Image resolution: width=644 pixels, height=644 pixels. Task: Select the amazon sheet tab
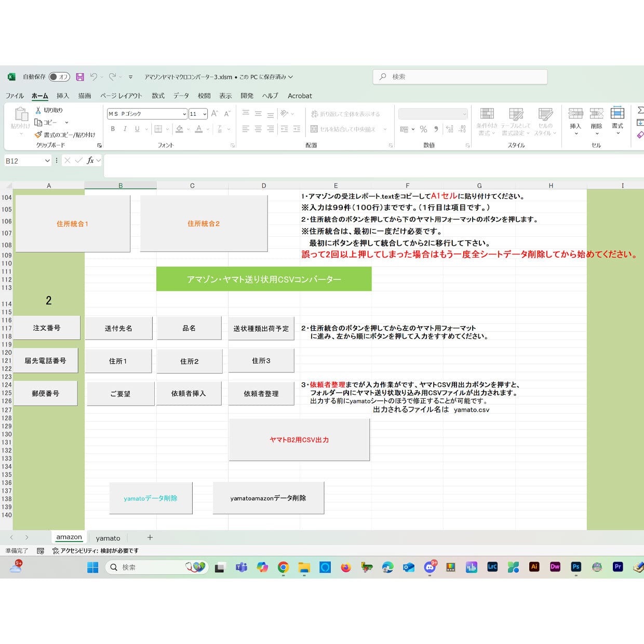point(69,537)
